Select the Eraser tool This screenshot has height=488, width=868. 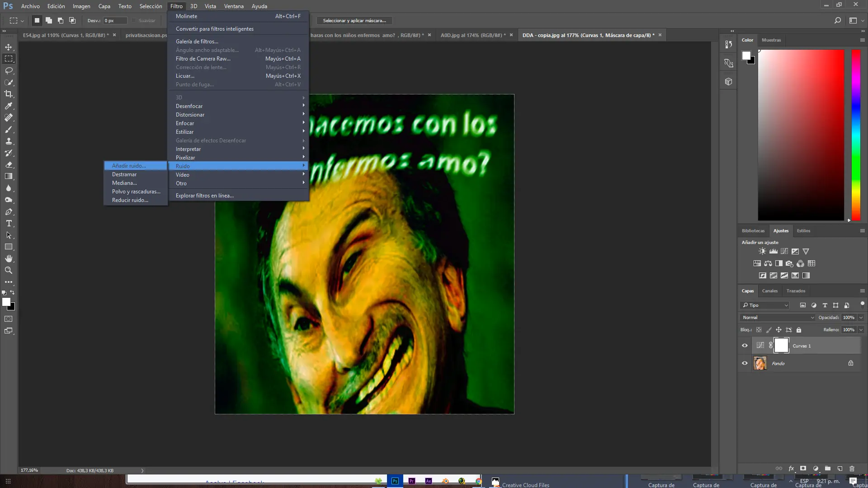(x=9, y=164)
